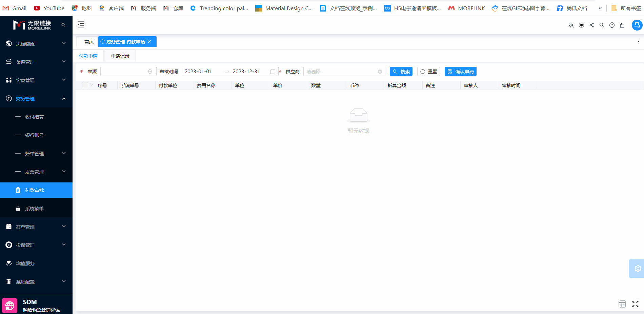Viewport: 644px width, 314px height.
Task: Open the 供应商 select dropdown
Action: click(x=344, y=72)
